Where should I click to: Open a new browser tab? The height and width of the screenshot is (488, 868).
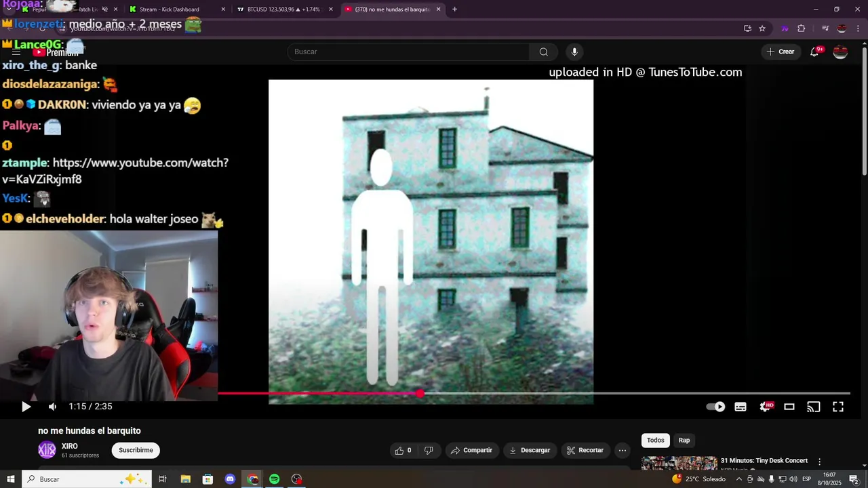tap(454, 9)
